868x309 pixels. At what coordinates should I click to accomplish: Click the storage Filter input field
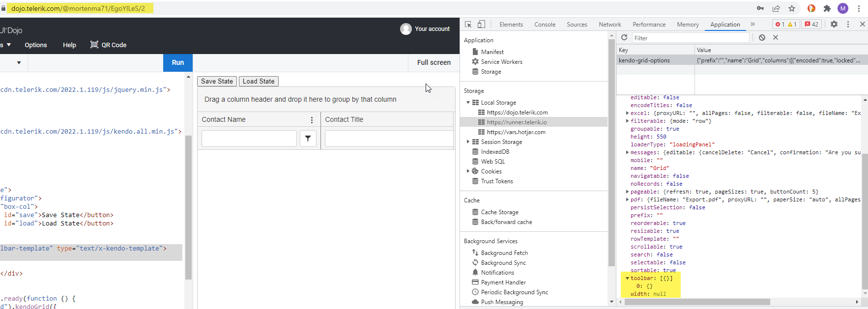(x=690, y=38)
